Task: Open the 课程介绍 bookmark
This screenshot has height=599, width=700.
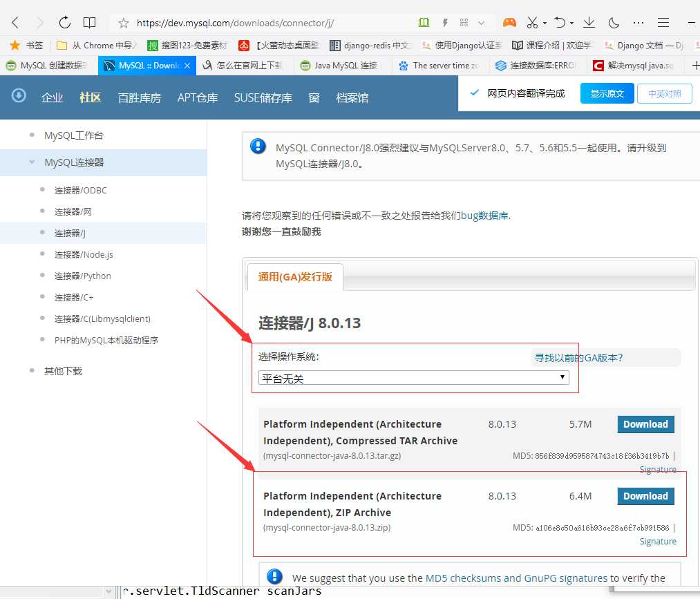Action: [552, 45]
